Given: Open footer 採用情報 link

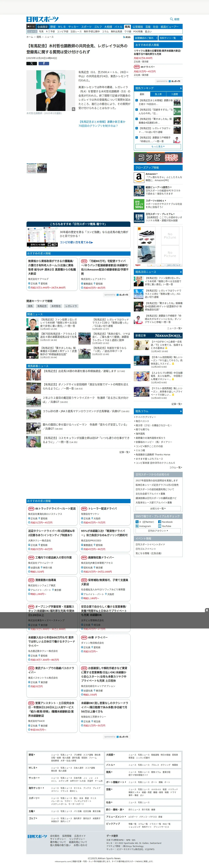Looking at the screenshot, I should tap(67, 836).
